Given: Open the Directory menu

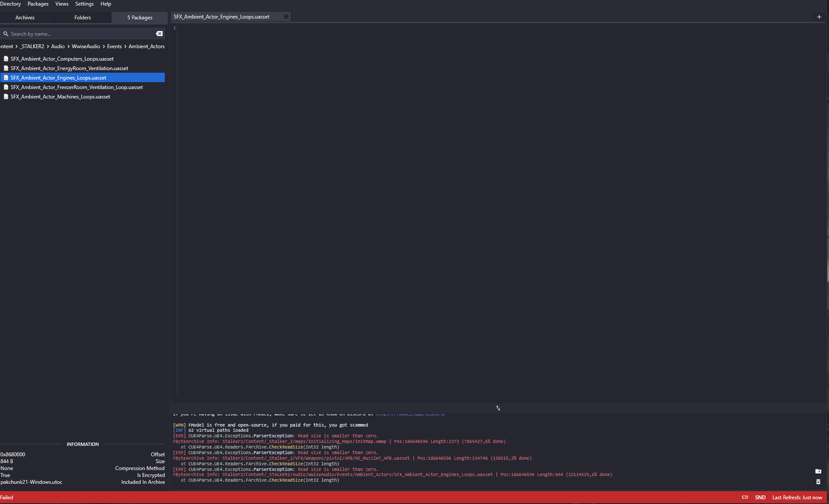Looking at the screenshot, I should (x=10, y=4).
